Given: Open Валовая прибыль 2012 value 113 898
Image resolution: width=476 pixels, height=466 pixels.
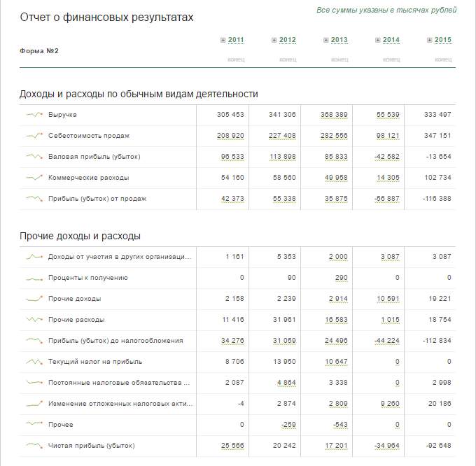Looking at the screenshot, I should tap(283, 157).
